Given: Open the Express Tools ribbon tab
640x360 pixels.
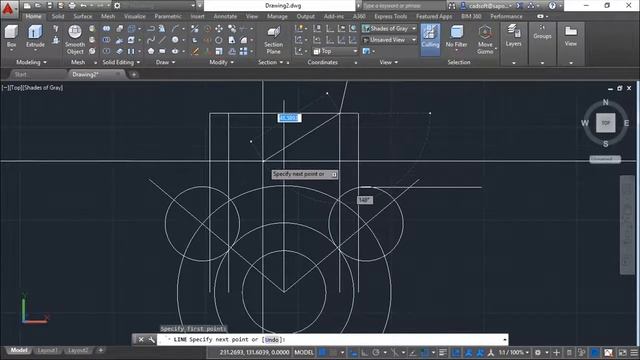Looking at the screenshot, I should click(x=391, y=16).
